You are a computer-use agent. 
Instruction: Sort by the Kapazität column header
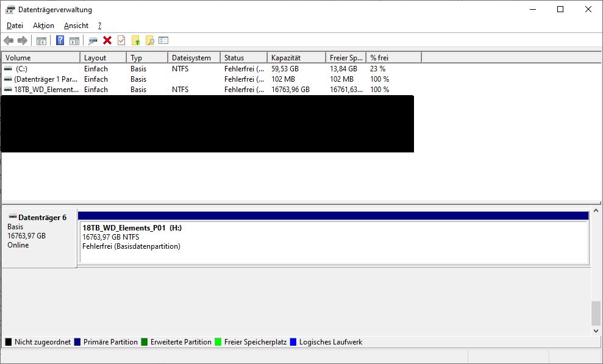tap(296, 58)
